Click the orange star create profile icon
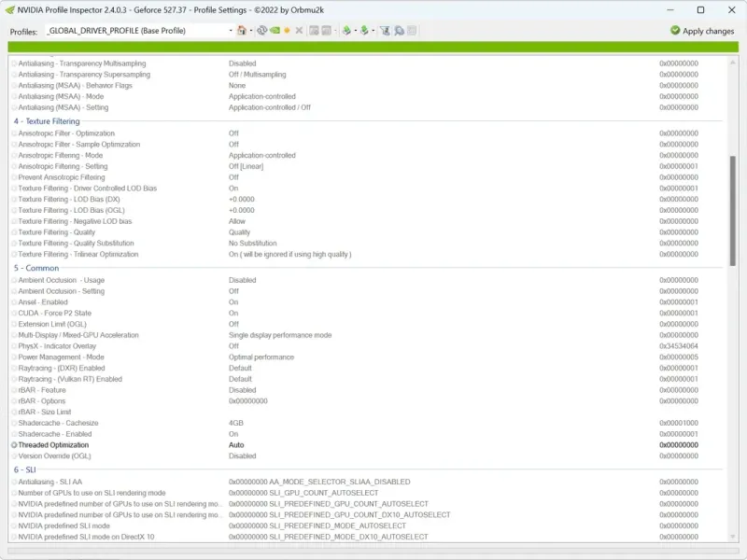Image resolution: width=747 pixels, height=560 pixels. point(287,31)
